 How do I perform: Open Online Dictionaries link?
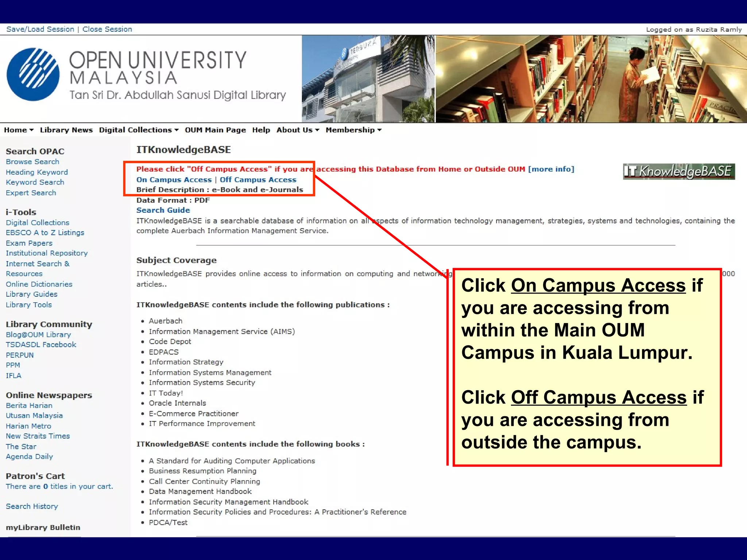[x=39, y=284]
